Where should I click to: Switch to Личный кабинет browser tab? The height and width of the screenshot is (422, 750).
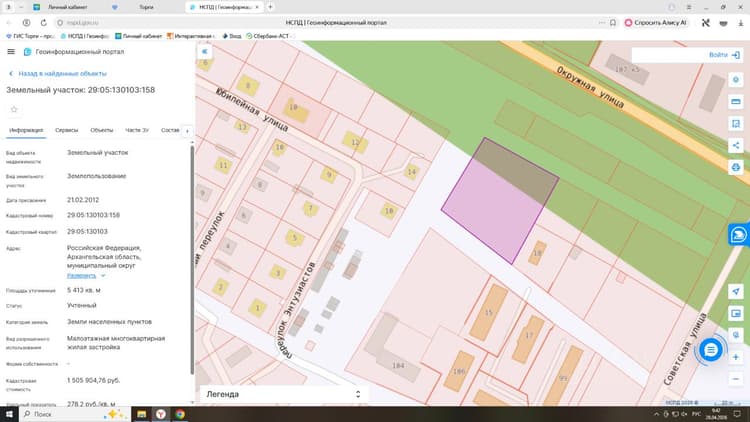pyautogui.click(x=67, y=7)
